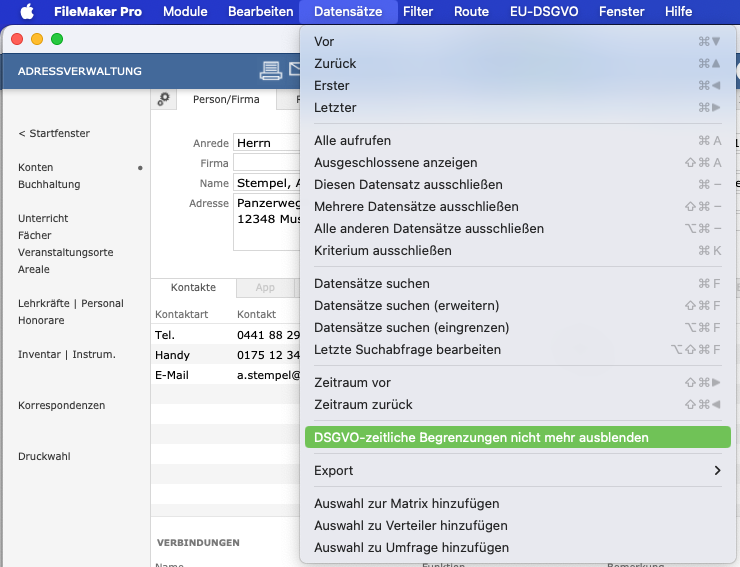Select Datensätze suchen entry

pyautogui.click(x=518, y=284)
